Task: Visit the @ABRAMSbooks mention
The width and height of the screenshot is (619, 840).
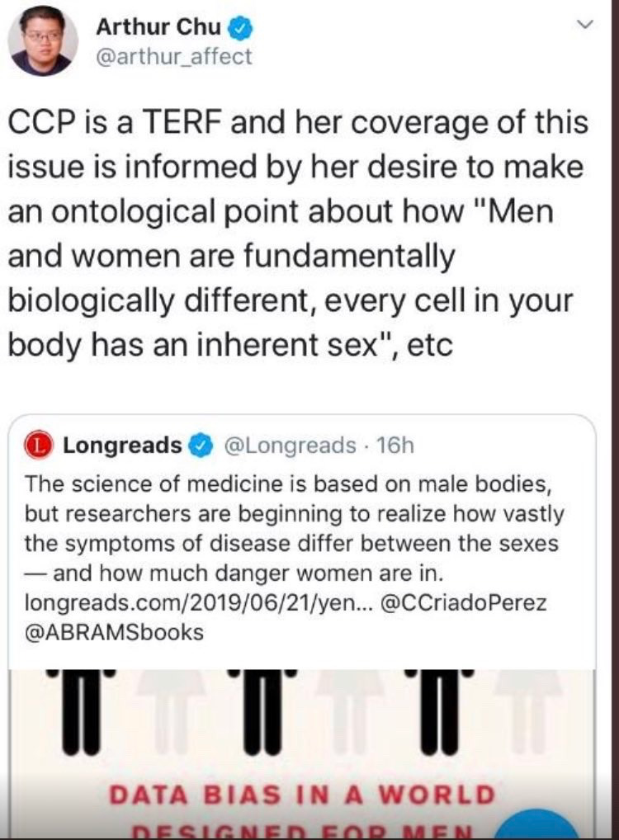Action: point(115,631)
